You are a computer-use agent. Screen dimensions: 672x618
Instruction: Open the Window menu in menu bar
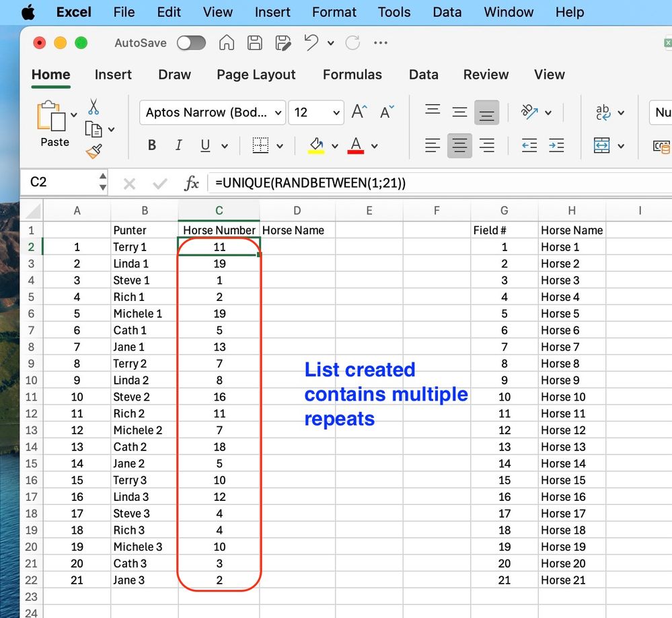point(509,12)
